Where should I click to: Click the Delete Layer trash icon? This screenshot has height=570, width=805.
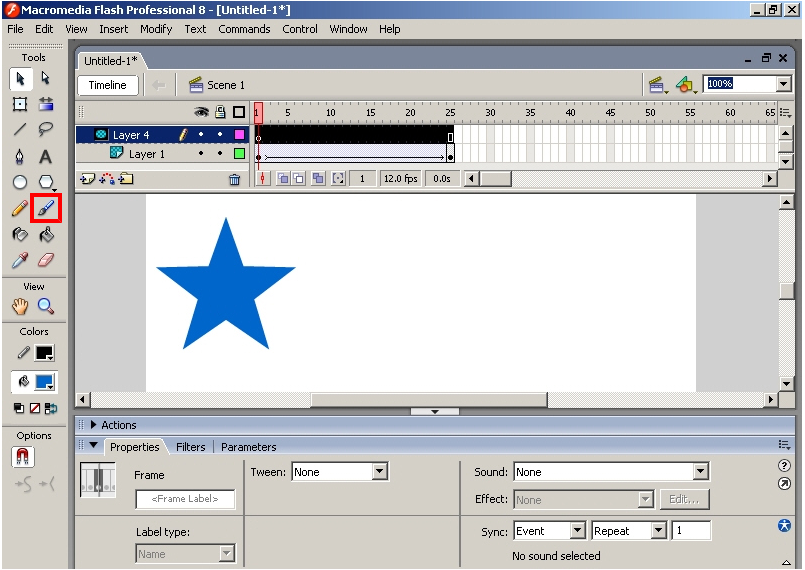[x=235, y=179]
